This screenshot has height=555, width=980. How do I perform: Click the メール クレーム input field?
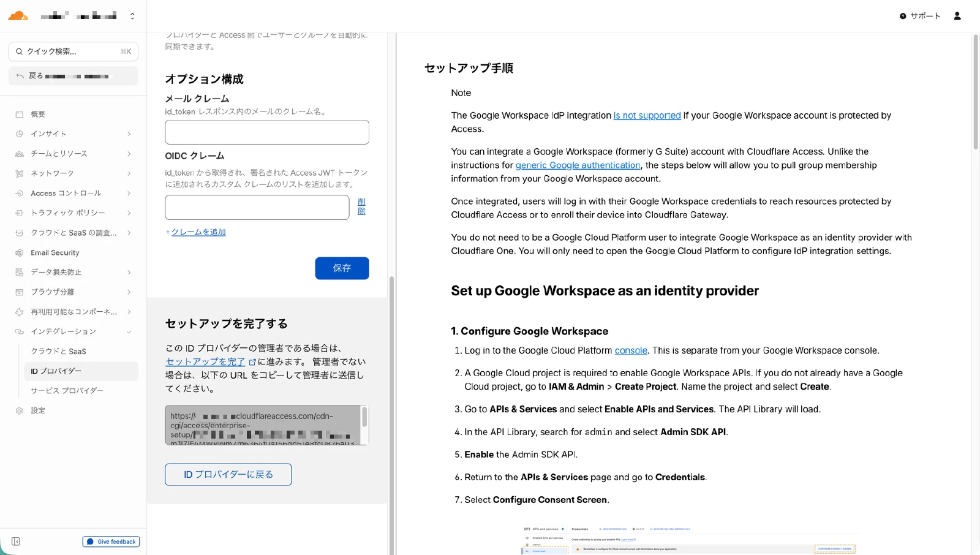pyautogui.click(x=266, y=132)
